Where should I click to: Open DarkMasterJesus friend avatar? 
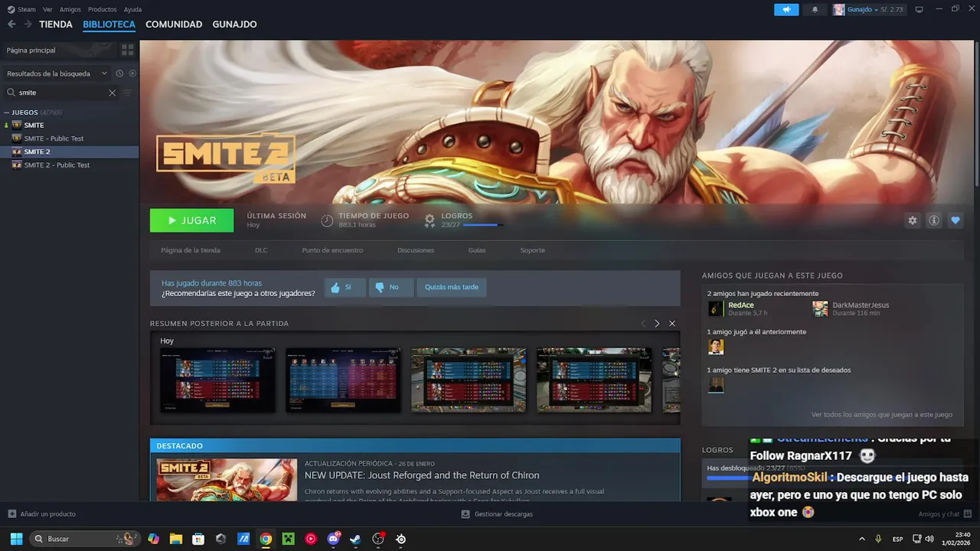coord(820,308)
